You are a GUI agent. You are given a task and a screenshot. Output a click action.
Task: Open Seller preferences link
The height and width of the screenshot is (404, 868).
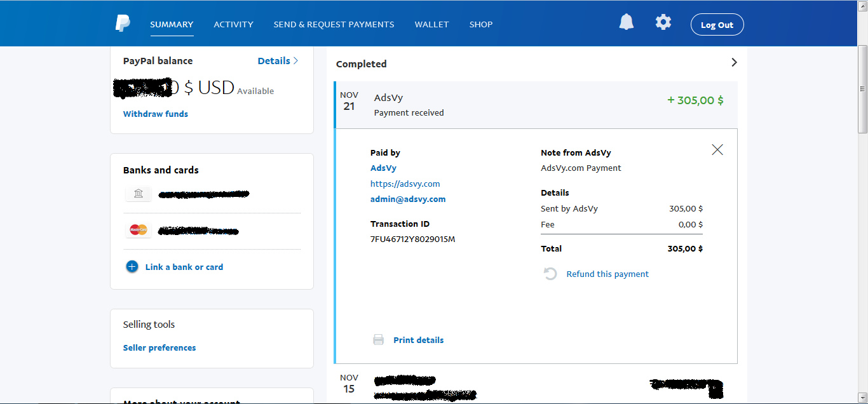[x=159, y=347]
